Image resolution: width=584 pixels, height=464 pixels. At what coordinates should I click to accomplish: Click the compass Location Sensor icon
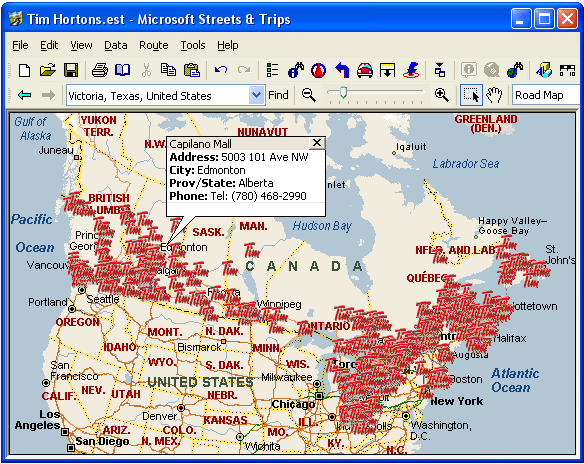click(x=318, y=70)
